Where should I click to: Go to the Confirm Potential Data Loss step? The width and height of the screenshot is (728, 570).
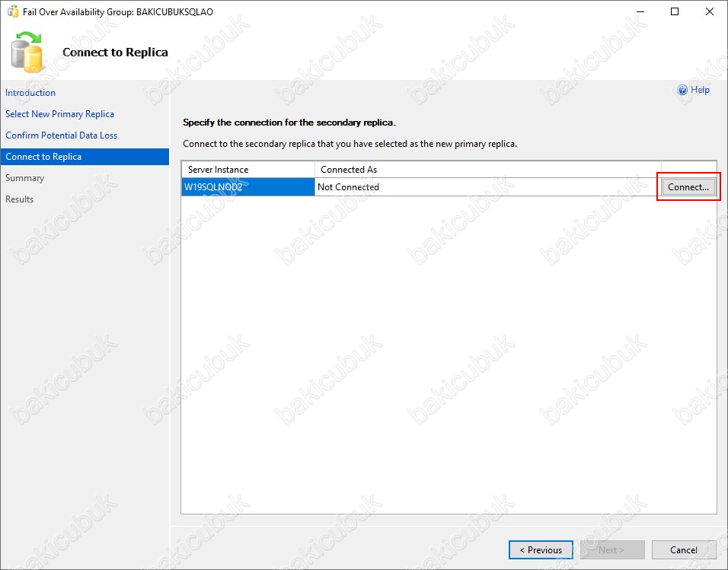point(61,135)
